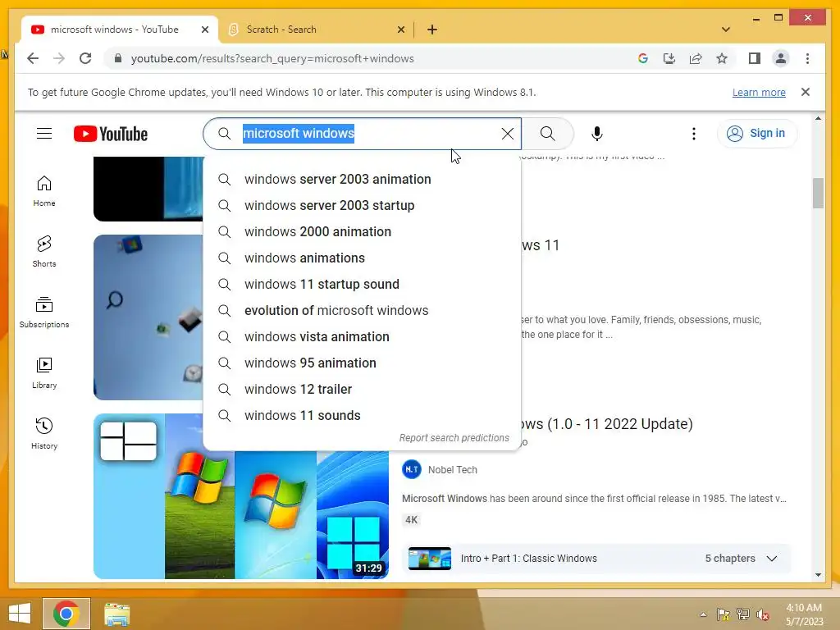This screenshot has height=630, width=840.
Task: Click Report search predictions link
Action: (454, 438)
